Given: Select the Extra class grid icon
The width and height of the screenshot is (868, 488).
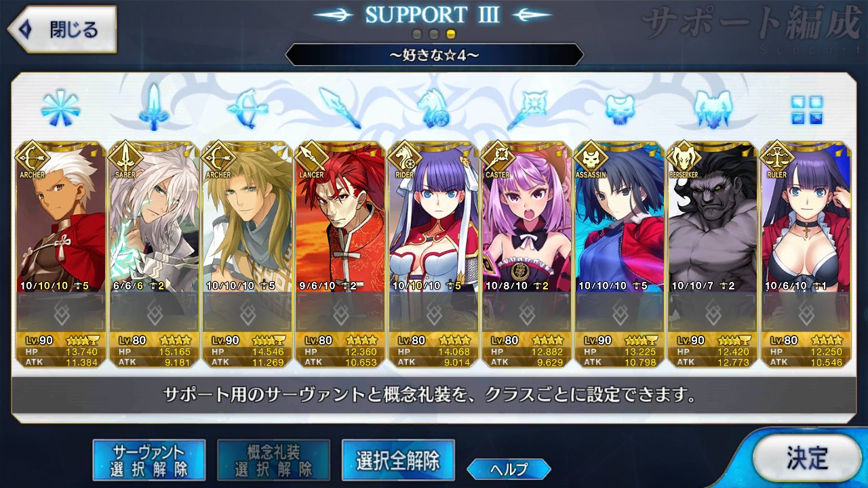Looking at the screenshot, I should tap(807, 109).
